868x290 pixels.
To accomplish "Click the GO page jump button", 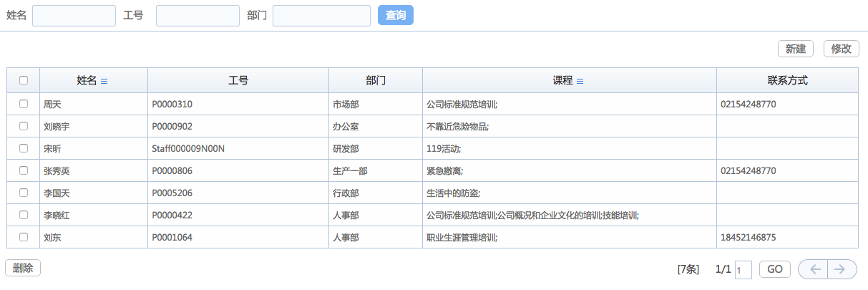I will (774, 269).
